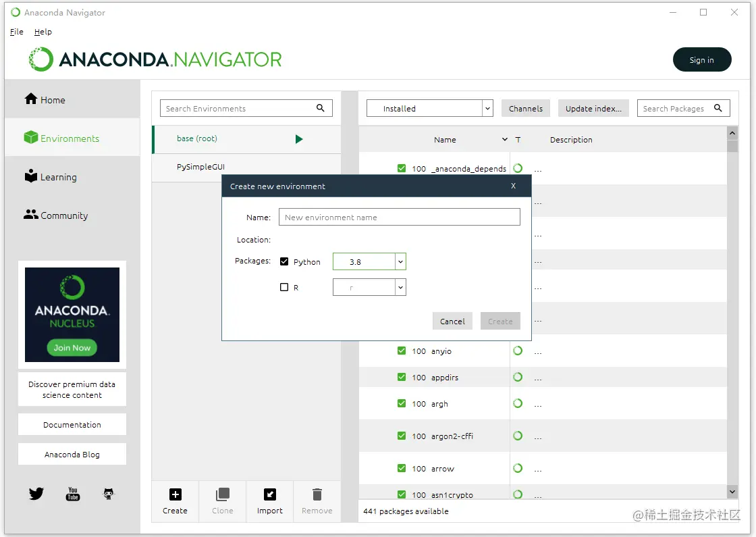Click the Import environment icon
Screen dimensions: 756x537
[270, 494]
